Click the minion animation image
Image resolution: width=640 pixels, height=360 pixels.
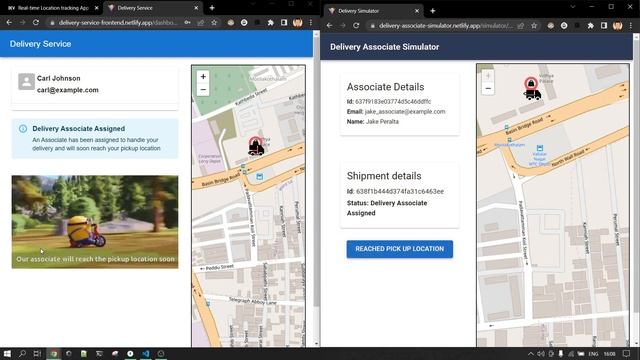[95, 222]
